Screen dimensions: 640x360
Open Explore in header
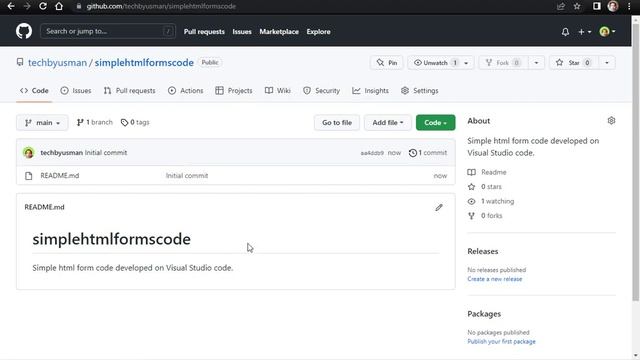pyautogui.click(x=318, y=31)
